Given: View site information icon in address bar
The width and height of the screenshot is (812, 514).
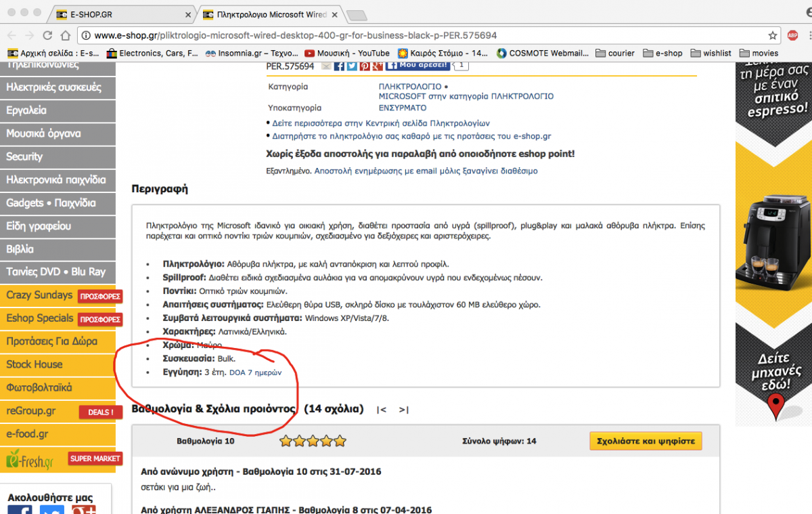Looking at the screenshot, I should tap(85, 35).
